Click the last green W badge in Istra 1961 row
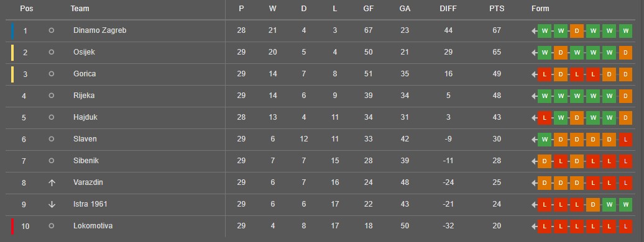 point(625,204)
